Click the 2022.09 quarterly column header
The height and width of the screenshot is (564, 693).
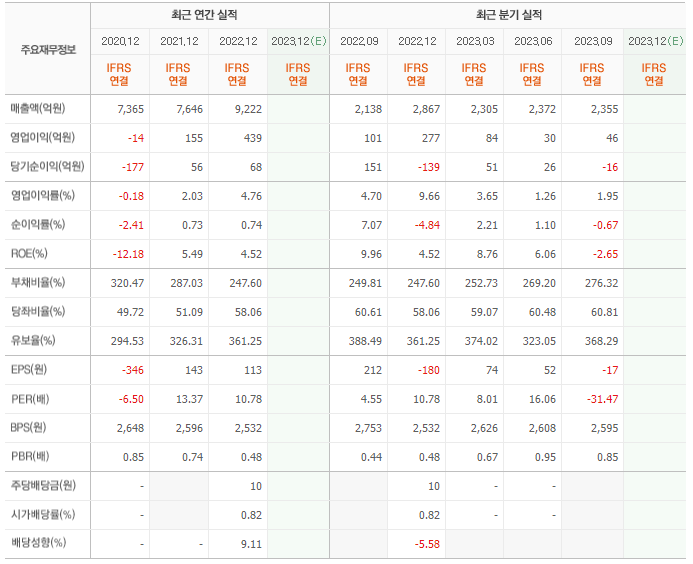[x=359, y=42]
